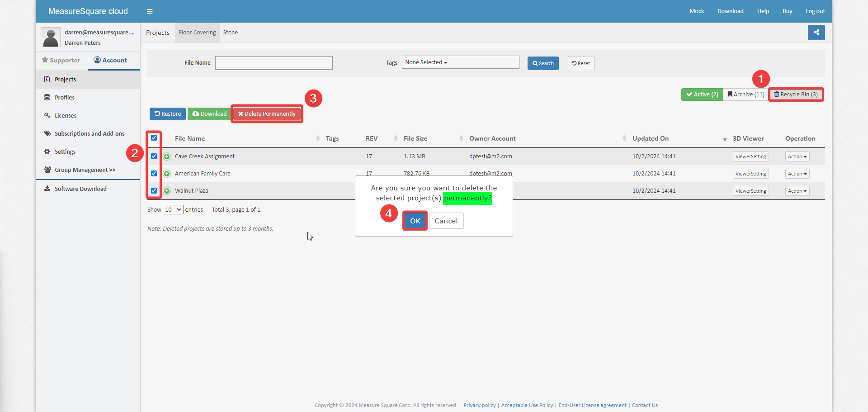Open the Acceptable Use Policy link
868x412 pixels.
click(x=527, y=405)
